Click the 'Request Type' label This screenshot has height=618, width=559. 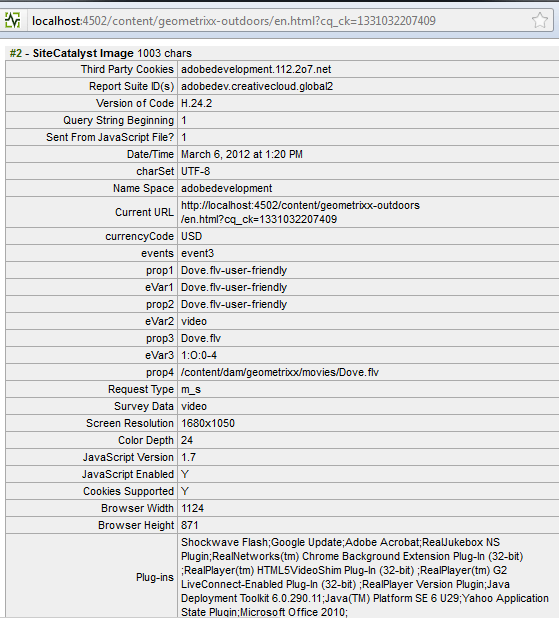click(x=141, y=389)
